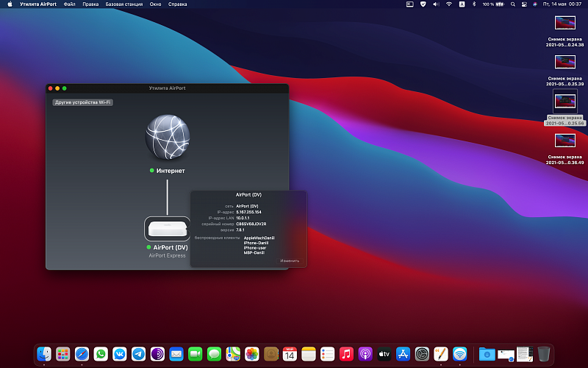The width and height of the screenshot is (588, 368).
Task: Click the Internet globe icon
Action: coord(167,136)
